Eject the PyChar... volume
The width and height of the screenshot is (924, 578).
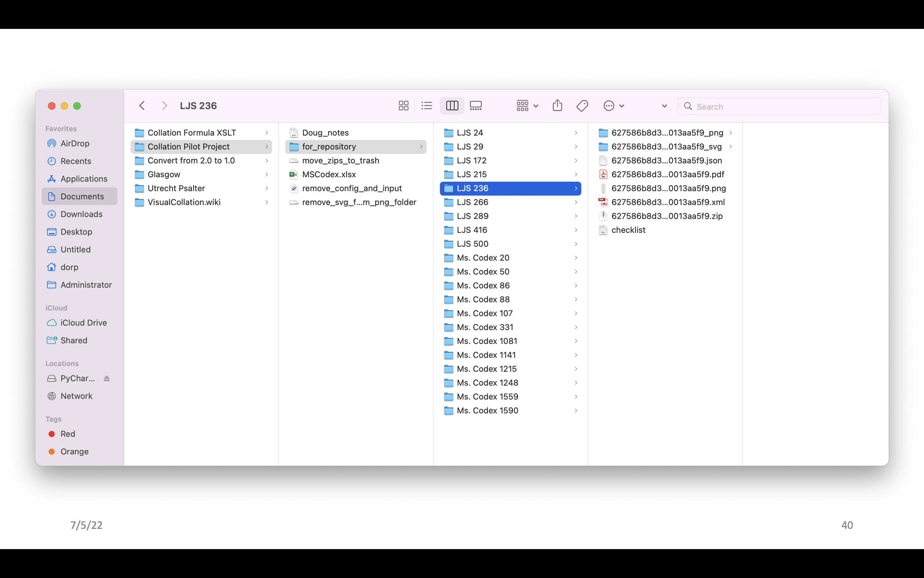(x=107, y=379)
